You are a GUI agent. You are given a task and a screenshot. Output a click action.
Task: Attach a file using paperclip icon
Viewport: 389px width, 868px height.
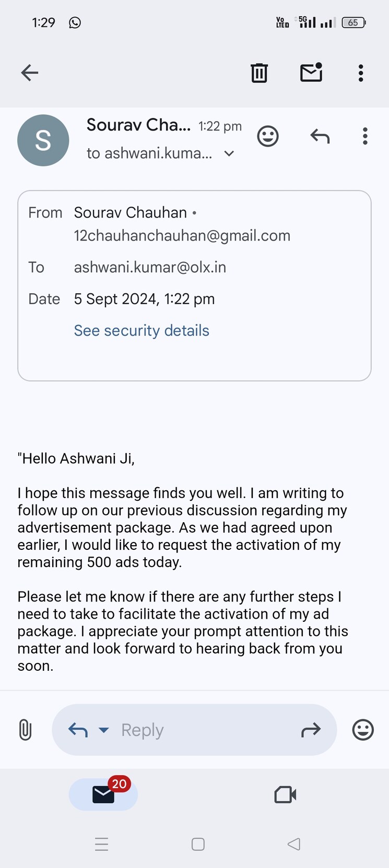[25, 730]
